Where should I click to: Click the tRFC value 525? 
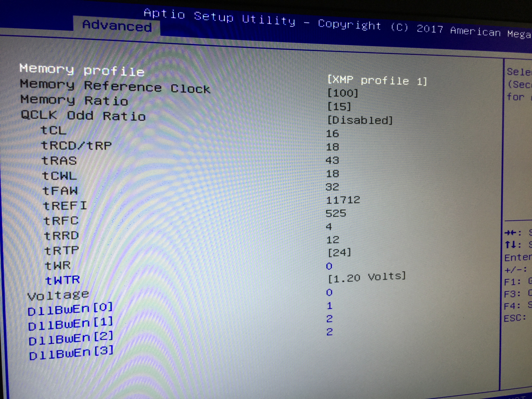click(x=335, y=214)
